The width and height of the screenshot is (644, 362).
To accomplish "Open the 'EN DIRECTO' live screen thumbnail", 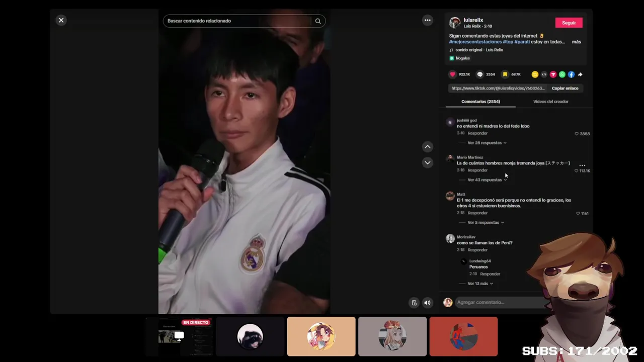I will (x=180, y=336).
